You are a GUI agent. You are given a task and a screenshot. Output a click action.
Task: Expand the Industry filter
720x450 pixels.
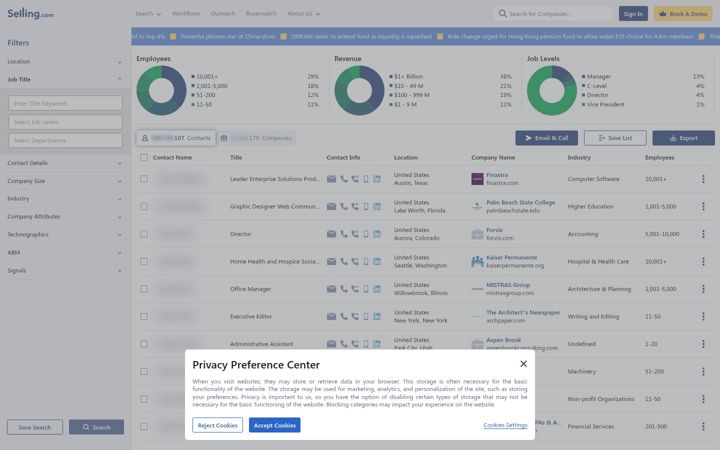[65, 199]
